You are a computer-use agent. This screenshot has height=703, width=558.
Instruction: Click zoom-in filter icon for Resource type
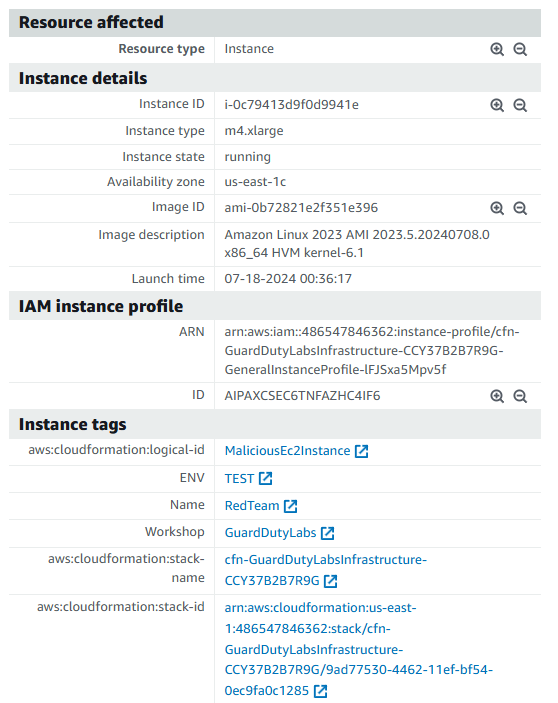497,49
